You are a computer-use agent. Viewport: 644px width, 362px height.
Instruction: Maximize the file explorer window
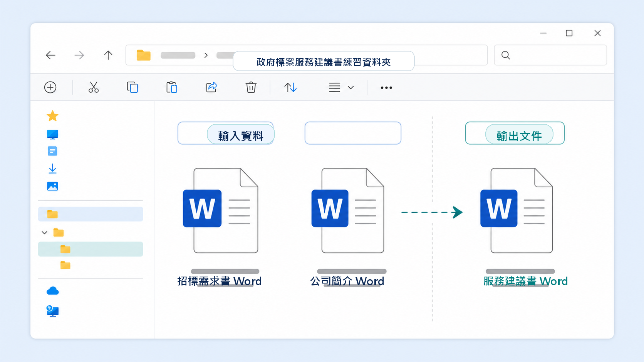point(569,33)
